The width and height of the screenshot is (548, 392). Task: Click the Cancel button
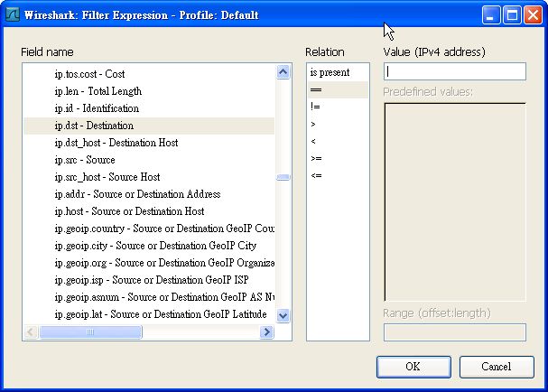click(x=497, y=367)
